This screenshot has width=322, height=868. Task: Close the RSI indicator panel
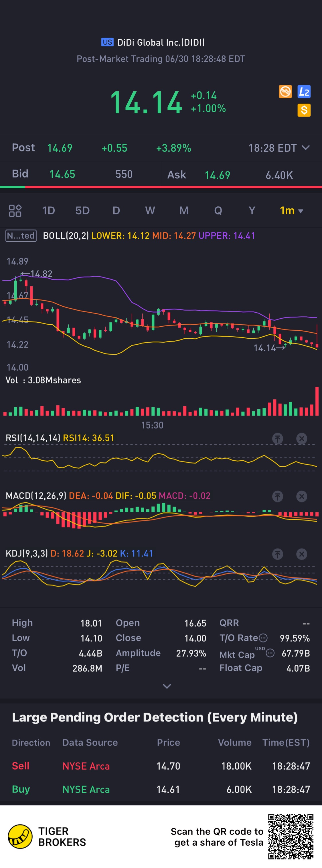[301, 438]
